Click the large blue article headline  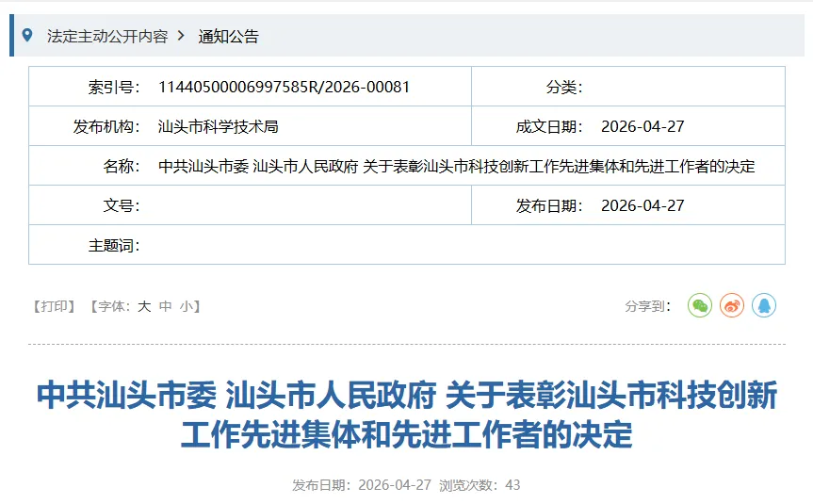[407, 415]
